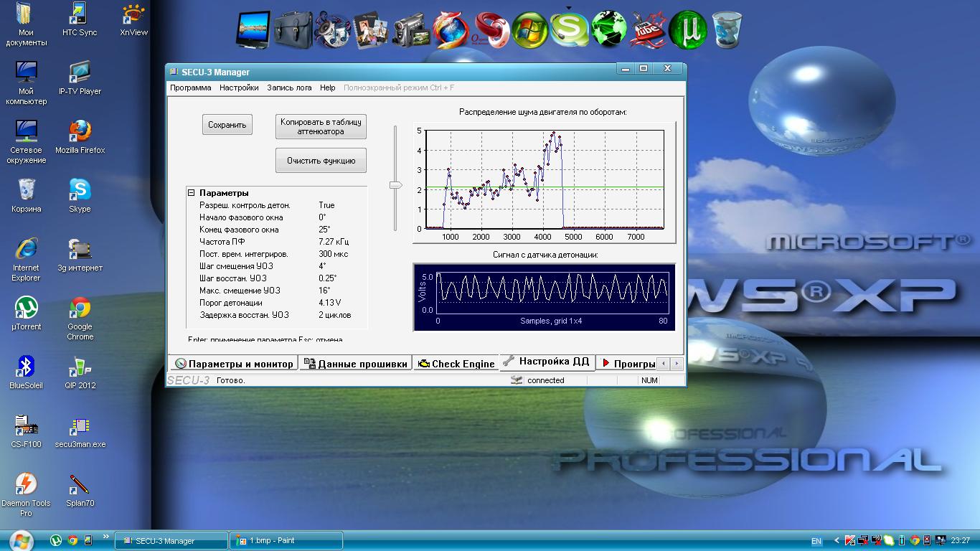Open the Daemon Tools Pro icon
Viewport: 980px width, 551px height.
[x=26, y=485]
